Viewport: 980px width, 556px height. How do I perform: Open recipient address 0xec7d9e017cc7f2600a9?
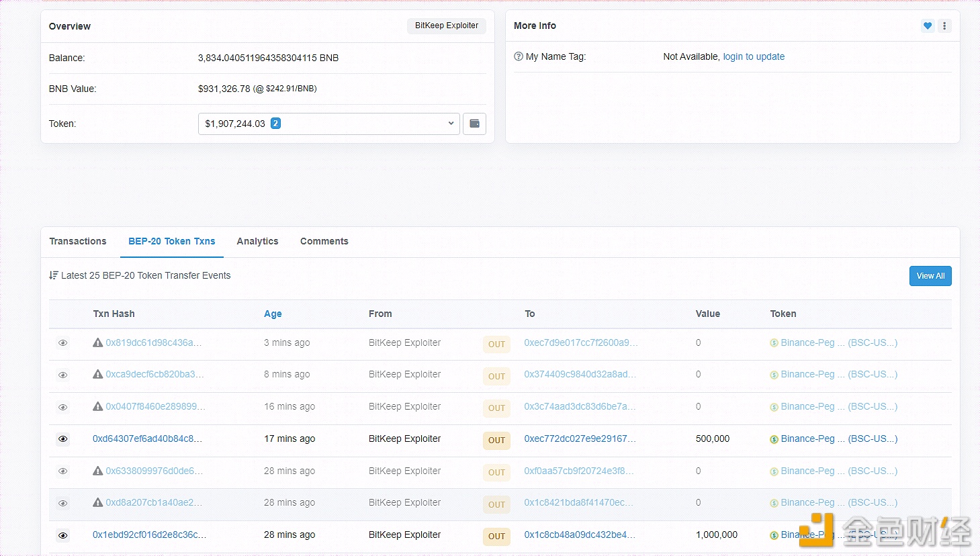coord(581,342)
